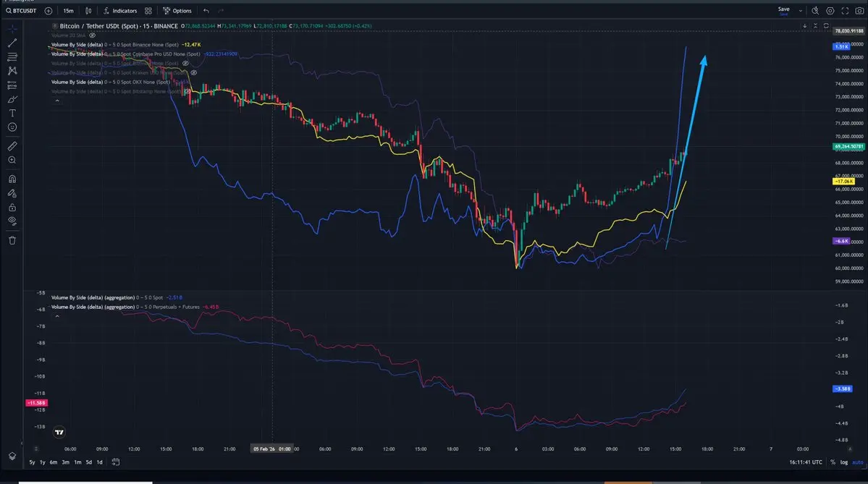Redo the last chart action
The width and height of the screenshot is (868, 484).
221,11
